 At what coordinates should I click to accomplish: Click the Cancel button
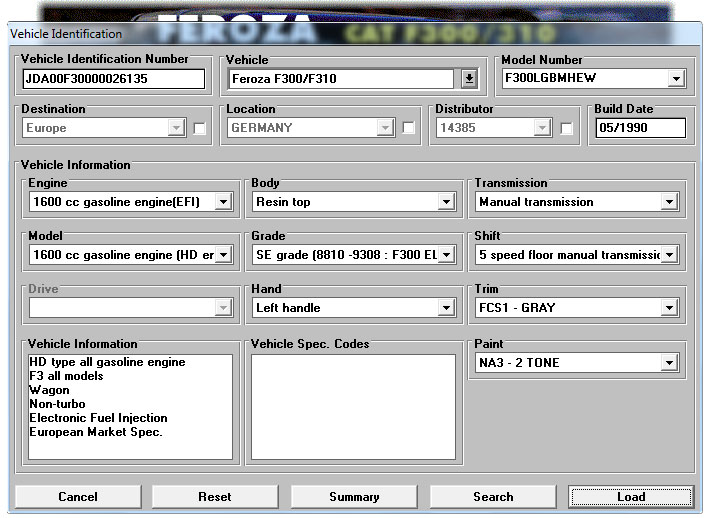point(78,497)
